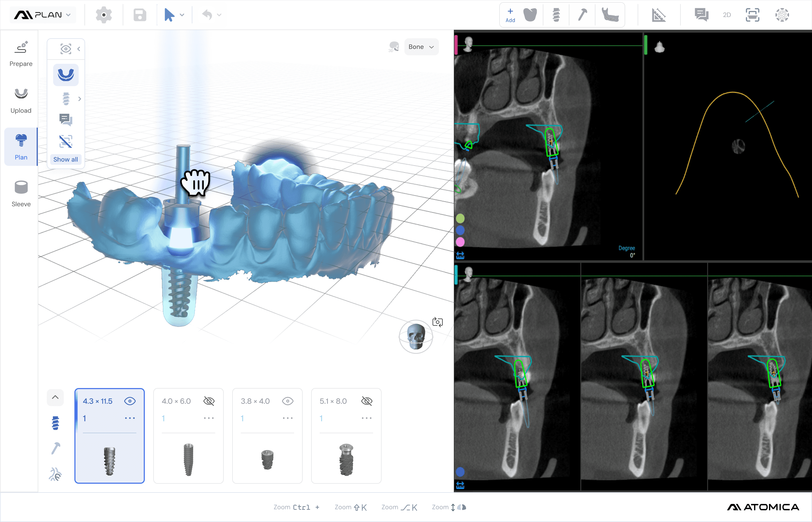Open the comments icon in top toolbar
This screenshot has height=522, width=812.
pos(701,15)
